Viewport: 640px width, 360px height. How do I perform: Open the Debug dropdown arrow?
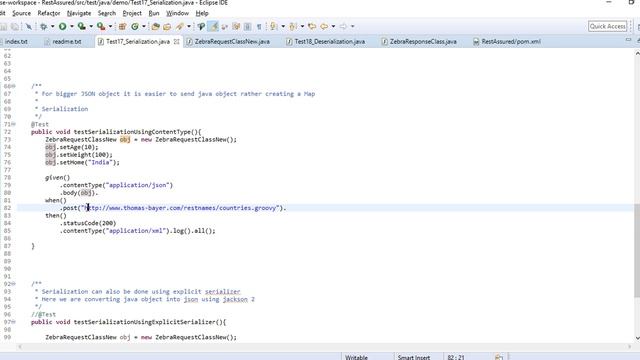point(52,27)
